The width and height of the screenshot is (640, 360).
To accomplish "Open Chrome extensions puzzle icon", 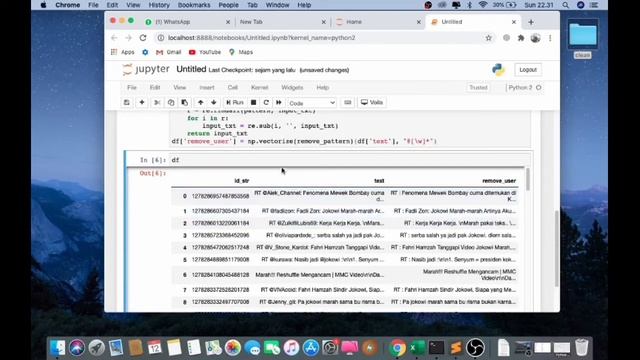I will pyautogui.click(x=521, y=38).
